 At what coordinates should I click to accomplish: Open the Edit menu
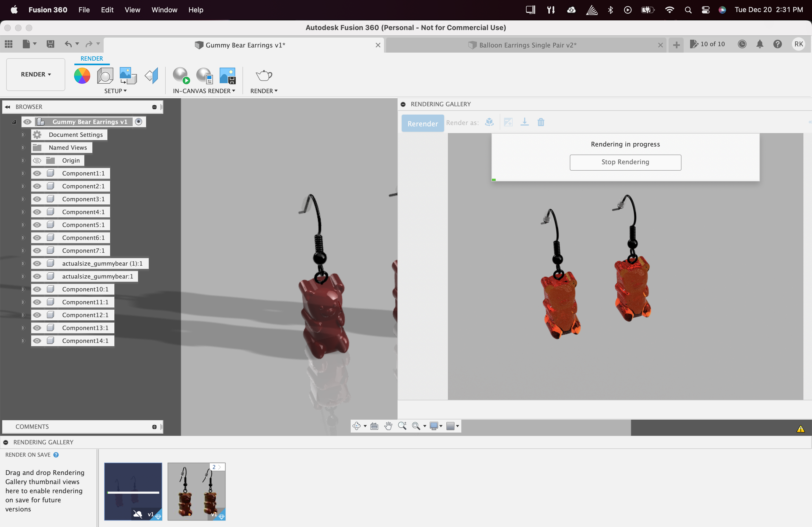(x=107, y=10)
